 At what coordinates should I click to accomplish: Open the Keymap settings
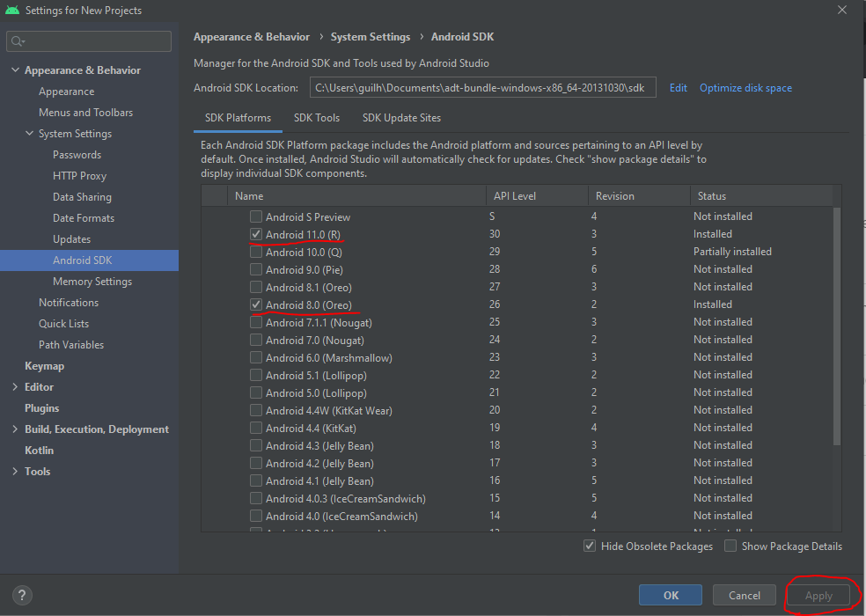pyautogui.click(x=44, y=366)
